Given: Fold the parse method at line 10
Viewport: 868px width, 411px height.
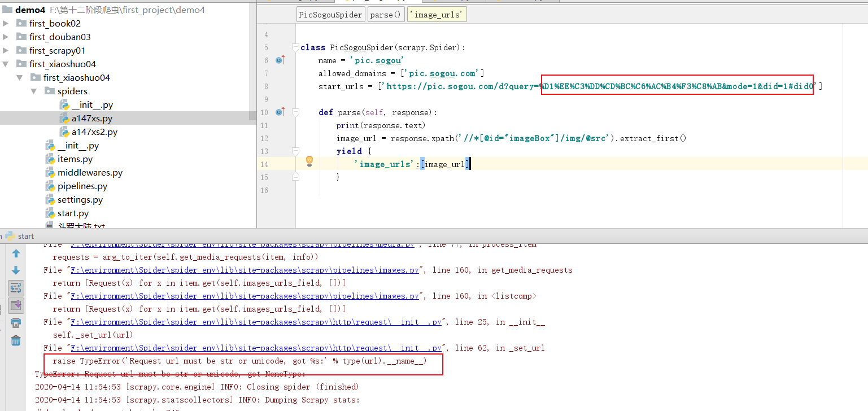Looking at the screenshot, I should 295,112.
